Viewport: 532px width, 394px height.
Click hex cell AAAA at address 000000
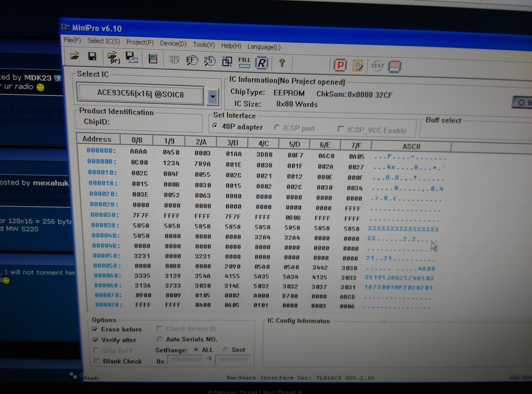coord(139,151)
